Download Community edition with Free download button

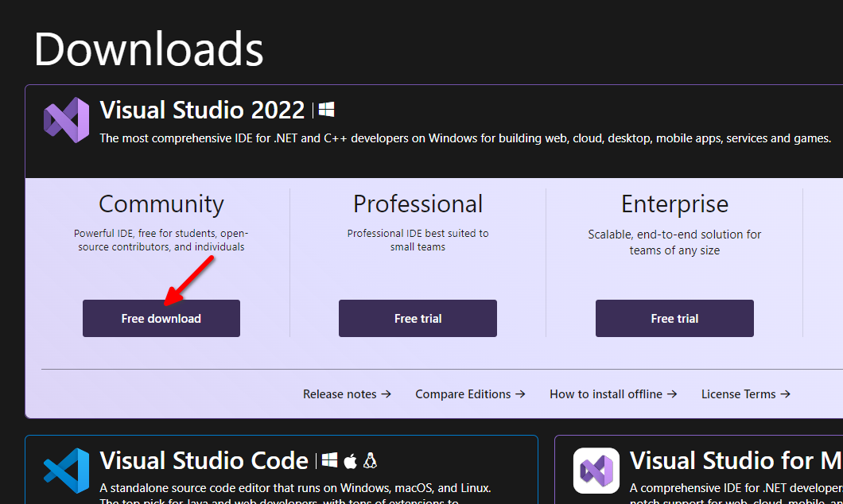(161, 319)
